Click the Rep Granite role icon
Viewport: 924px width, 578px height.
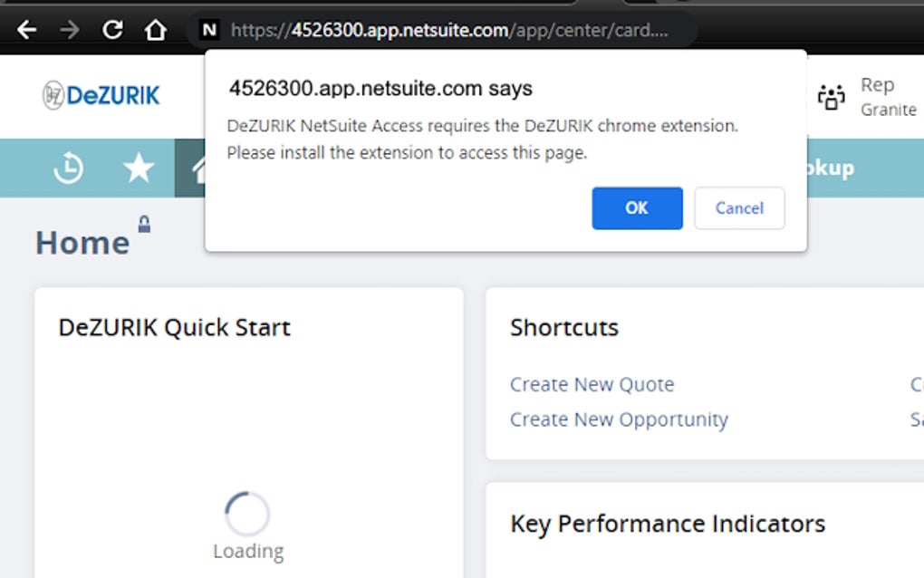coord(832,96)
